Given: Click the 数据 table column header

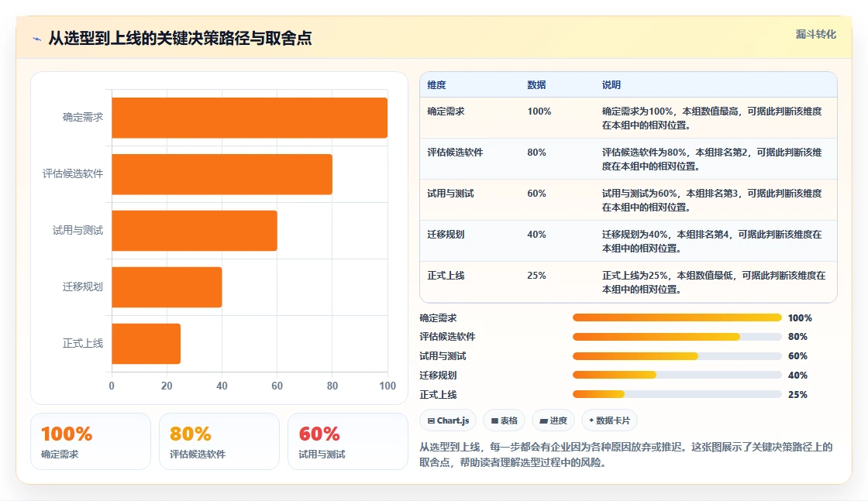Looking at the screenshot, I should click(x=536, y=84).
